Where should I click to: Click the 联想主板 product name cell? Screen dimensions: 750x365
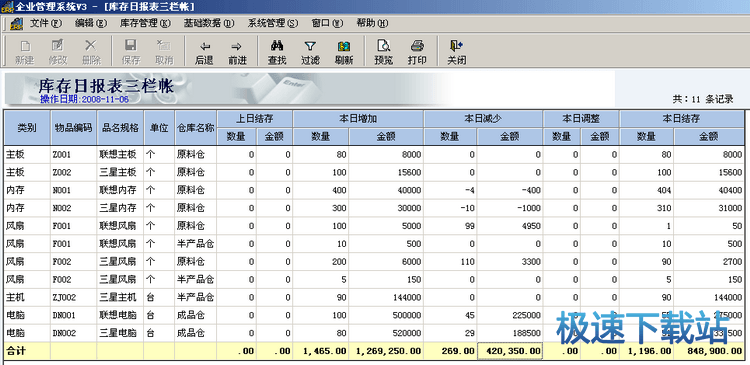pos(121,155)
